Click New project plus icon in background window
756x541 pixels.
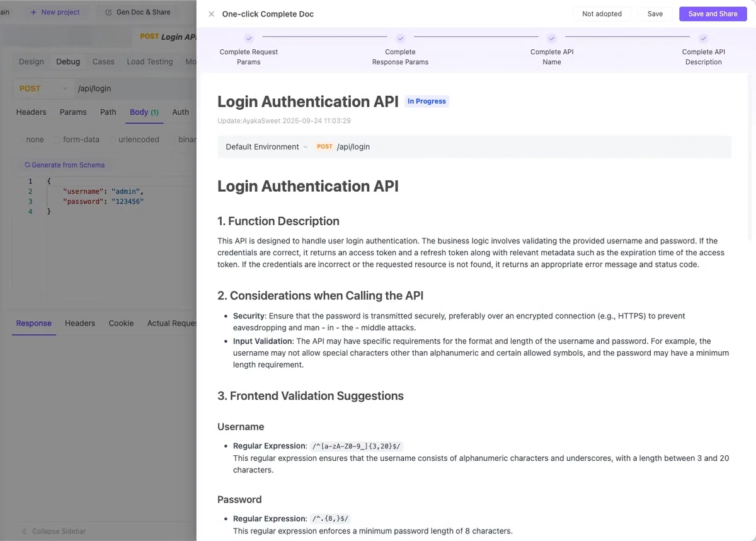[x=34, y=12]
